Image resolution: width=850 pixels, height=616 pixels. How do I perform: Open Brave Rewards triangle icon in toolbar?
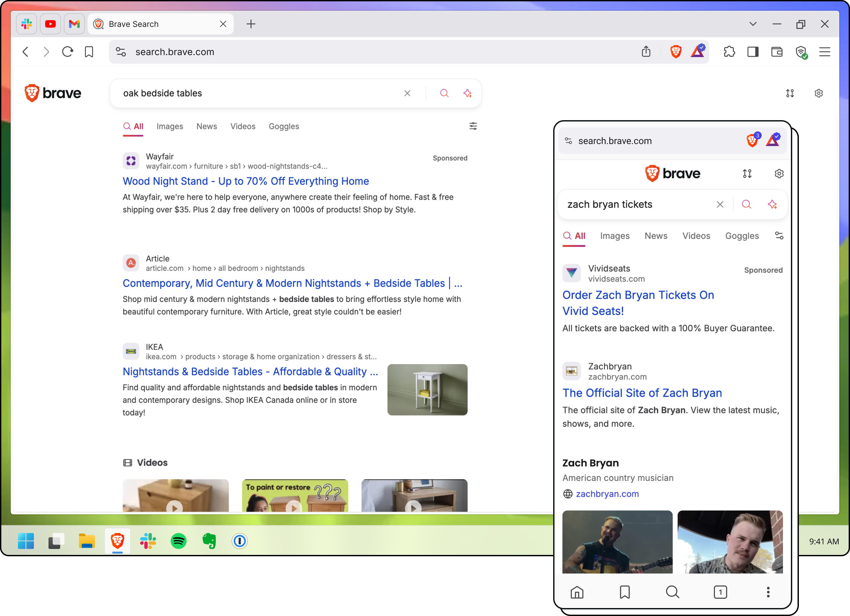click(x=698, y=52)
